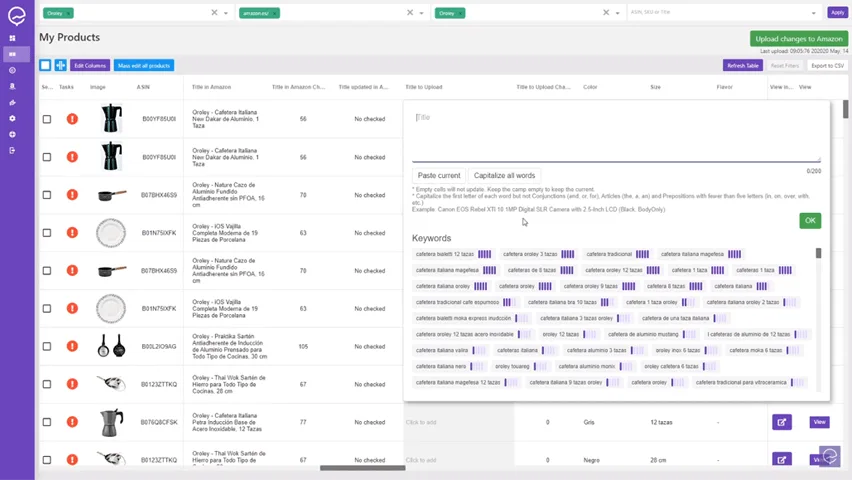
Task: Select keyword cafetera oroley 3 tazas
Action: pos(538,254)
